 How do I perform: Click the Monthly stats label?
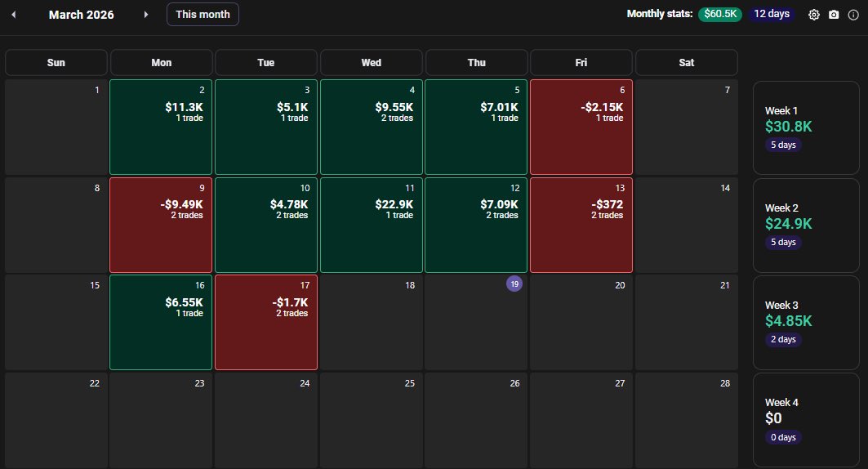[x=659, y=14]
